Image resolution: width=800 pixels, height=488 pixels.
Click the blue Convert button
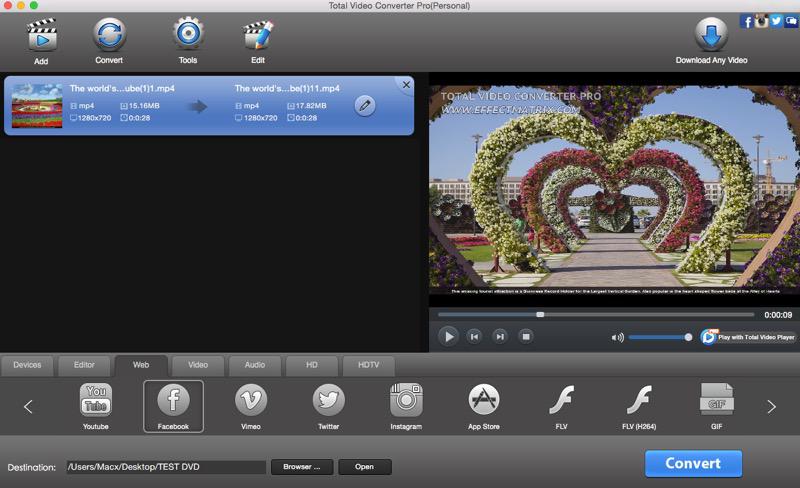coord(693,463)
